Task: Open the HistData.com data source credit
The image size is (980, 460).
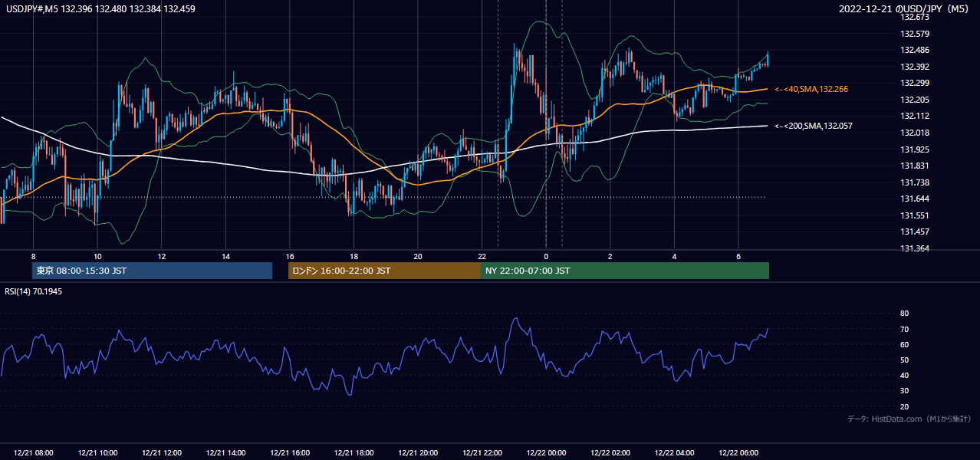Action: 909,419
